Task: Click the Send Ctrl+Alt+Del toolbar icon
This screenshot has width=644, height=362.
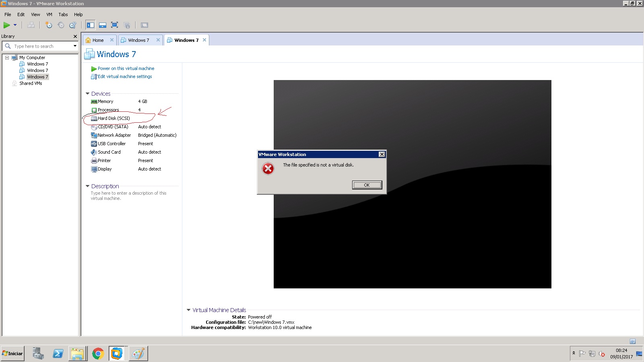Action: pyautogui.click(x=31, y=25)
